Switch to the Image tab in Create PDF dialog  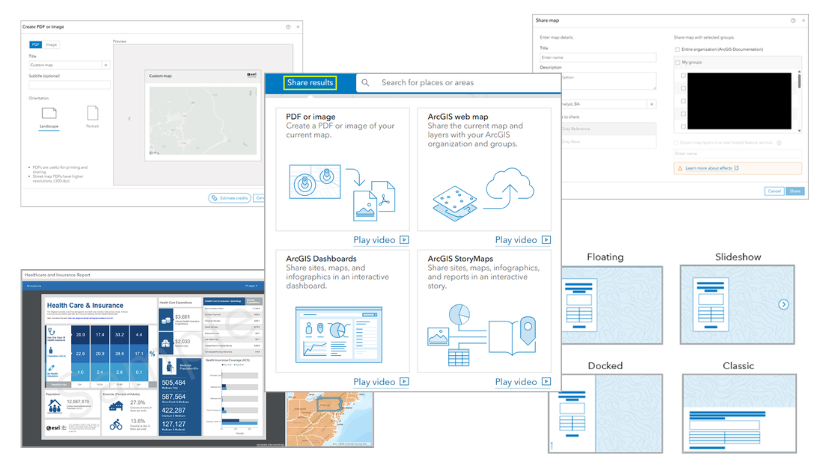coord(51,45)
